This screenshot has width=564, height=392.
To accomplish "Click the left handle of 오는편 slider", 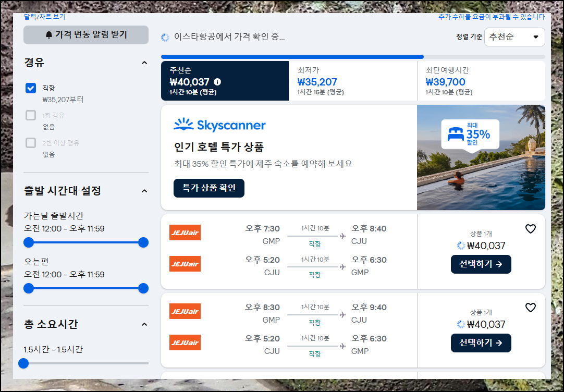I will pyautogui.click(x=29, y=288).
